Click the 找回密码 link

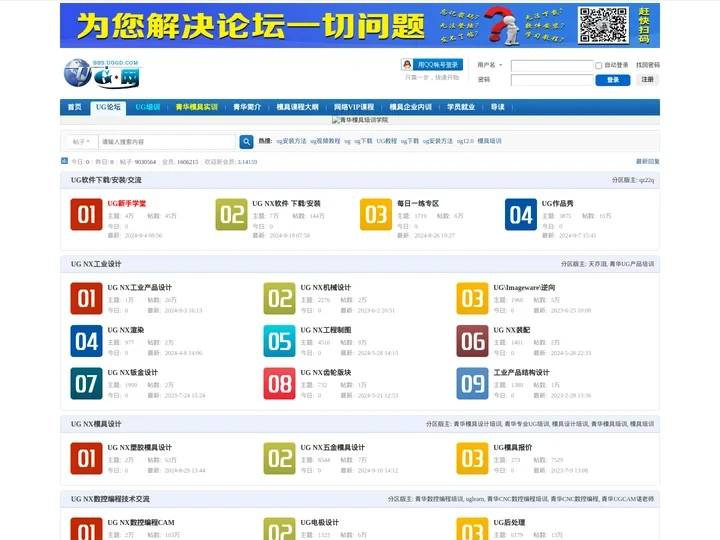pyautogui.click(x=648, y=65)
